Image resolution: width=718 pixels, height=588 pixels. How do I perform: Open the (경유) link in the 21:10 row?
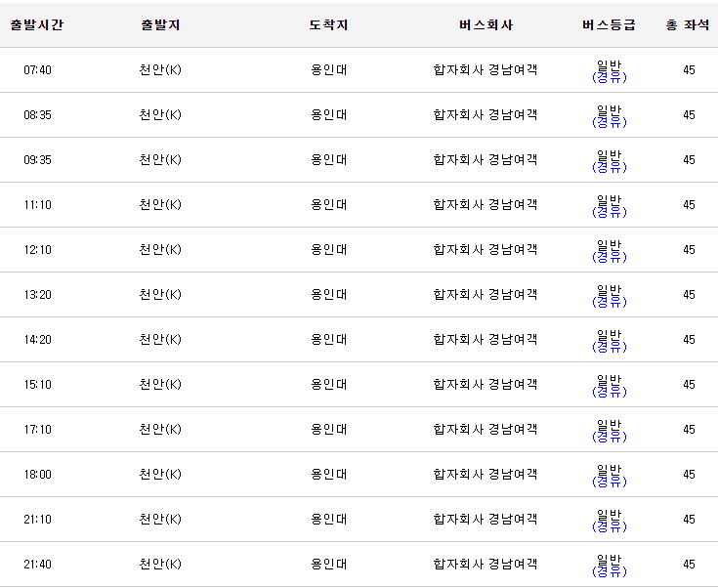pyautogui.click(x=609, y=526)
